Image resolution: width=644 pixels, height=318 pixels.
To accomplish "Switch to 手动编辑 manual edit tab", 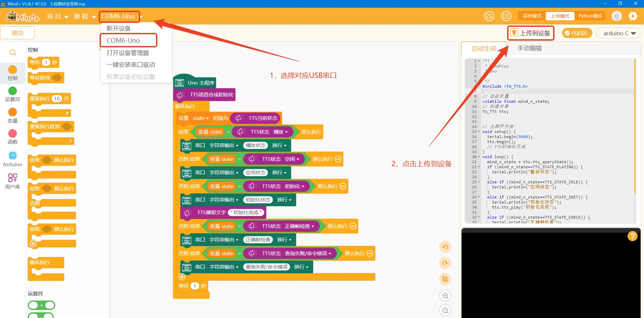I will 529,48.
